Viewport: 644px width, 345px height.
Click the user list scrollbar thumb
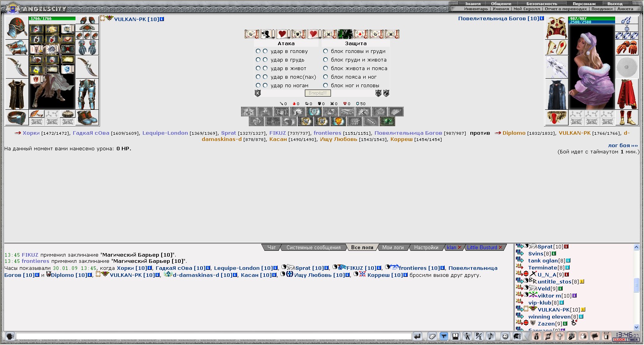pyautogui.click(x=636, y=285)
